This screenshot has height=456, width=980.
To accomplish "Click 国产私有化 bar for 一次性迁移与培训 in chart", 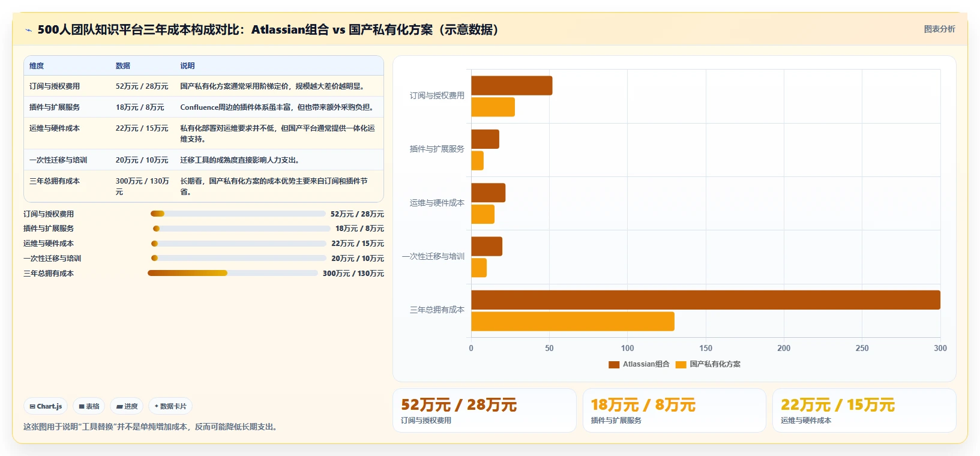I will coord(479,268).
